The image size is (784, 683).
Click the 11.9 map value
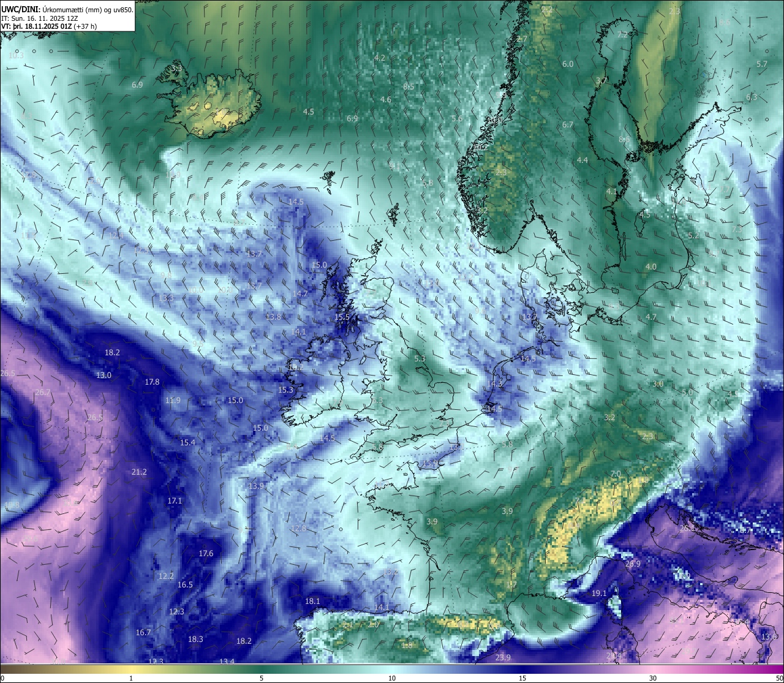point(173,400)
